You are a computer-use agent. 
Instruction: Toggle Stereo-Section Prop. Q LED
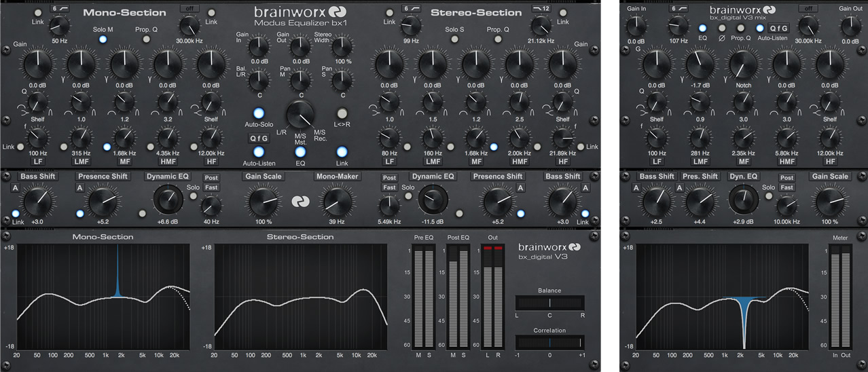tap(497, 39)
